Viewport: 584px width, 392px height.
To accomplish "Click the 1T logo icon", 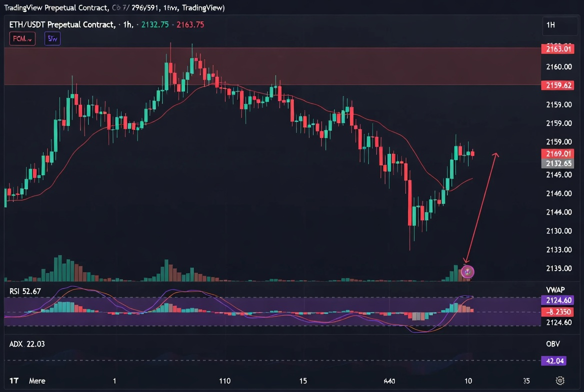I will click(x=14, y=380).
